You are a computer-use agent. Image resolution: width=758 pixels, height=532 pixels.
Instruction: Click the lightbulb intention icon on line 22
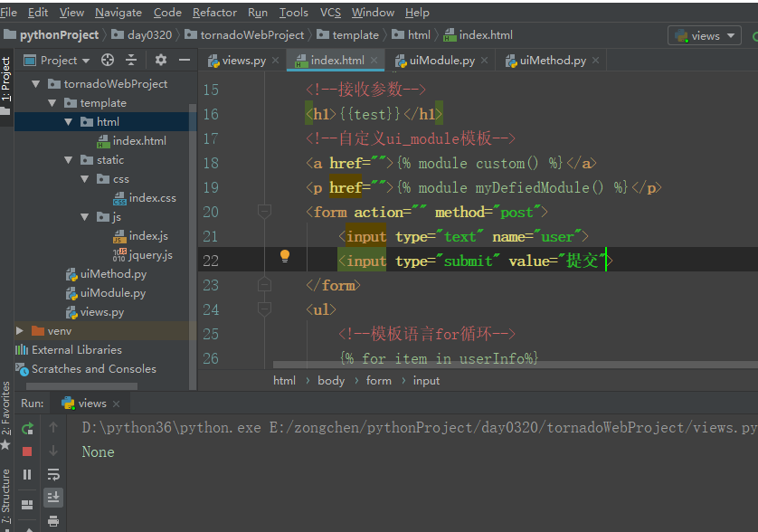pyautogui.click(x=285, y=256)
